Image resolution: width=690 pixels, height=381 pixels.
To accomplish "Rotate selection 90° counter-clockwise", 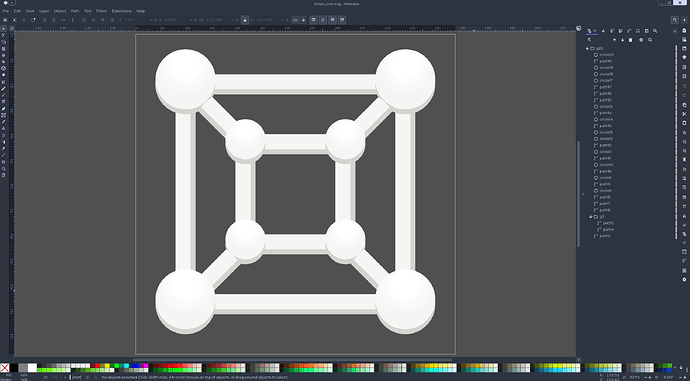I will pos(44,20).
